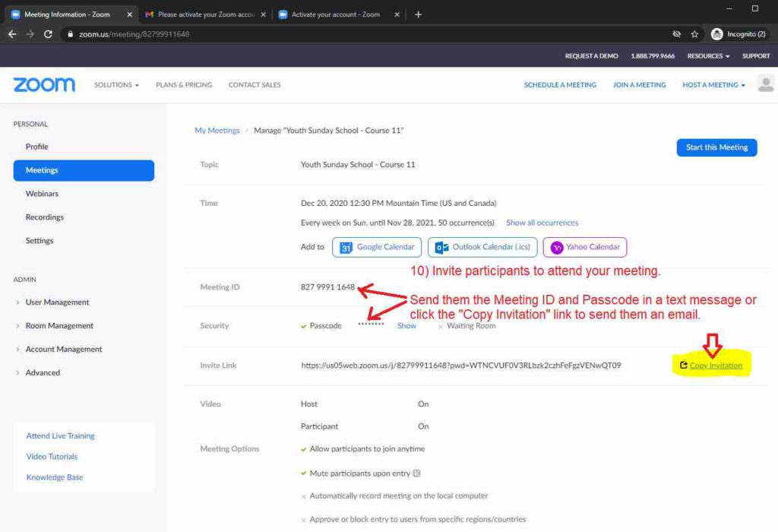Open the Solutions dropdown
The image size is (778, 532).
(x=116, y=85)
